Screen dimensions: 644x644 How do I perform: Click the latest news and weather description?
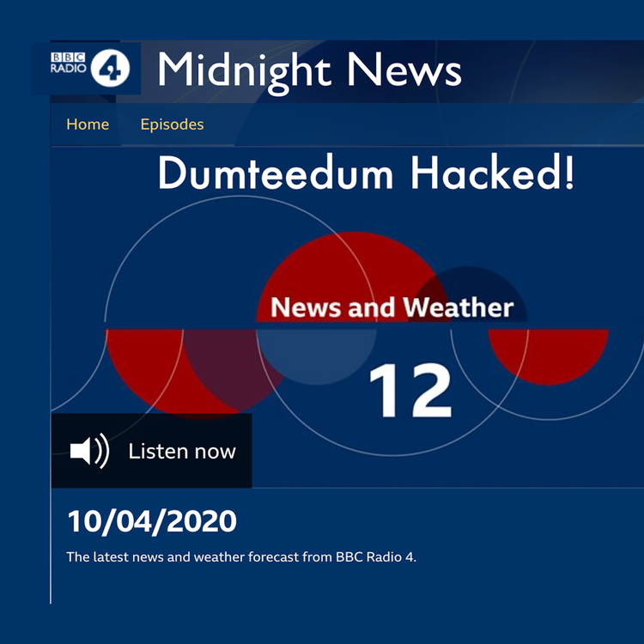[241, 557]
